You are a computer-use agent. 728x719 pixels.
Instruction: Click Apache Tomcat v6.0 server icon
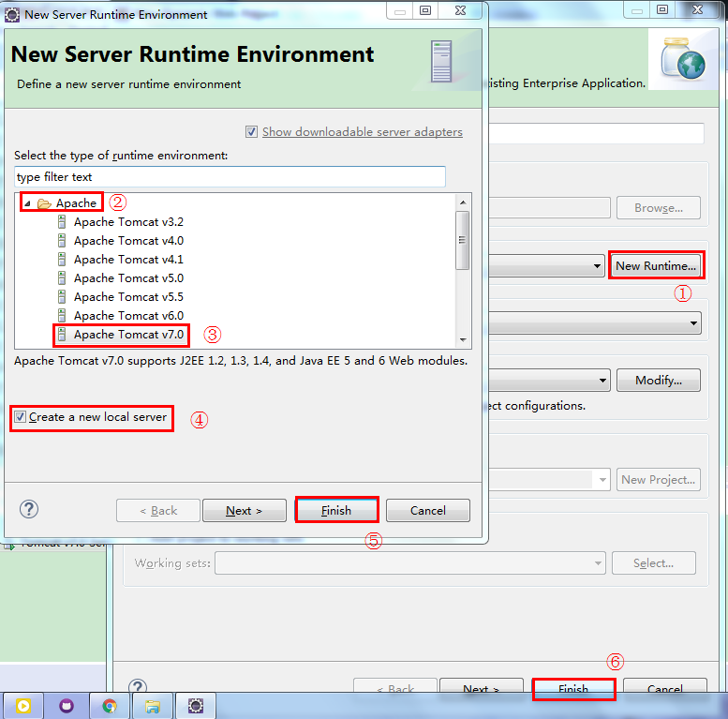click(x=62, y=315)
